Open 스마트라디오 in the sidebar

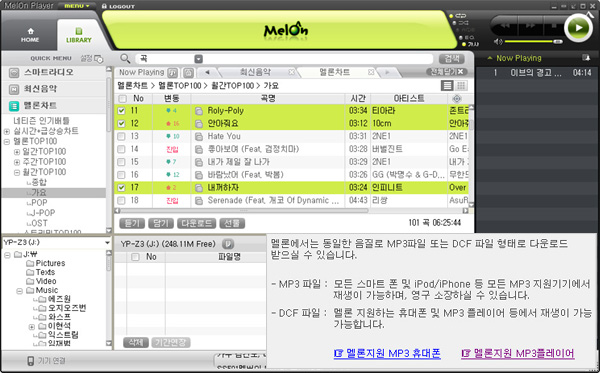tap(54, 72)
